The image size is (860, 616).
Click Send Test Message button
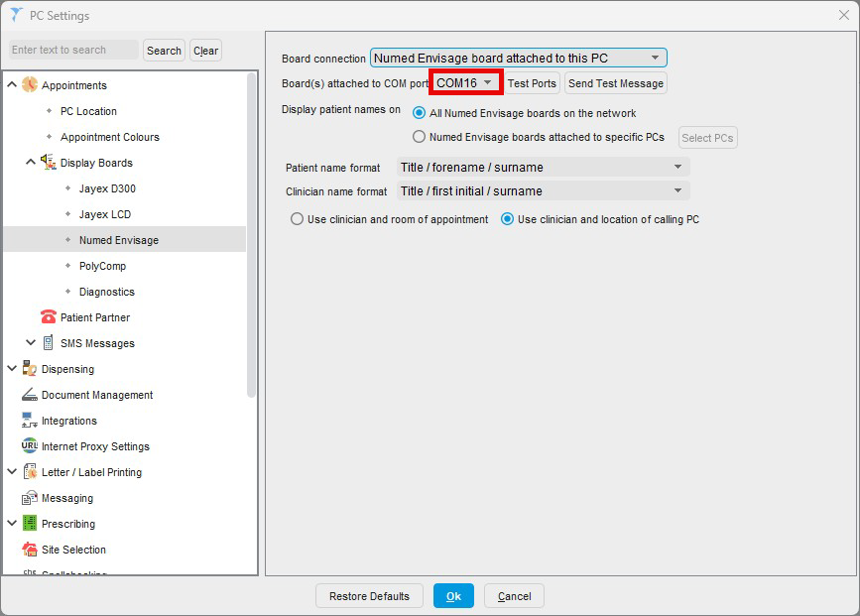pos(615,83)
